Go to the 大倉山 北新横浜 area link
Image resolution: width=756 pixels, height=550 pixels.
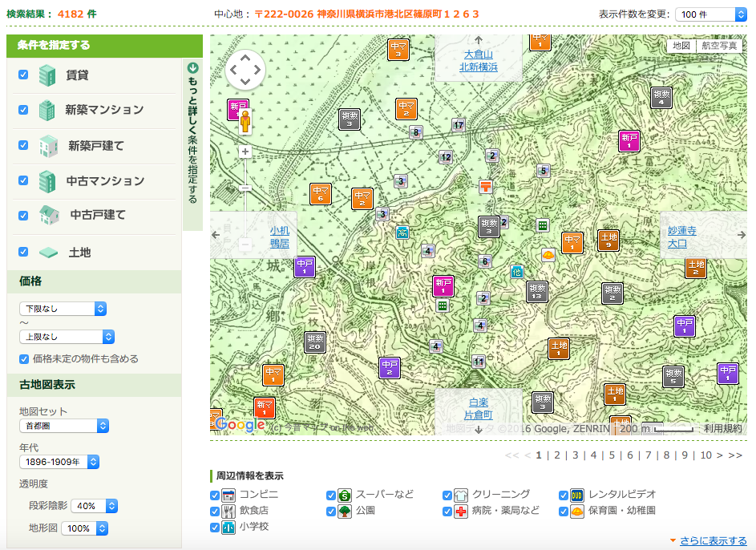[x=479, y=61]
